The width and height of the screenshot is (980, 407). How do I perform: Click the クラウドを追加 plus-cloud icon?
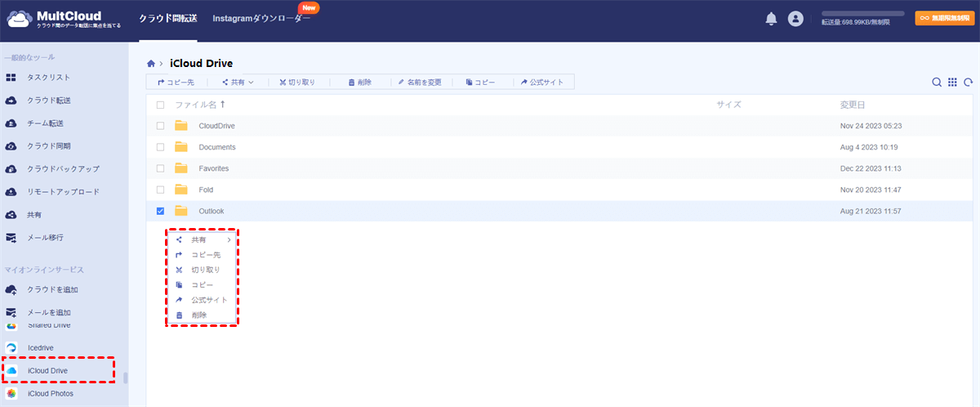11,290
